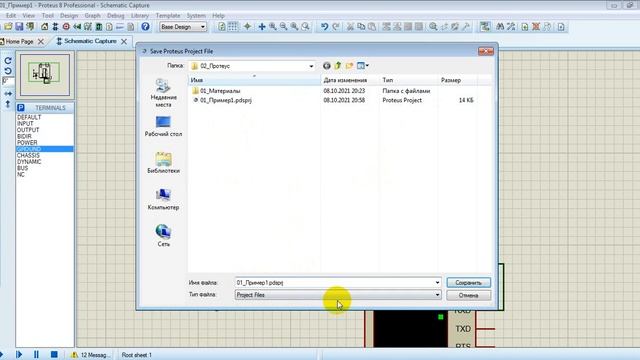Click the red Remove sheet icon
Screen dimensions: 640x360
coord(536,27)
